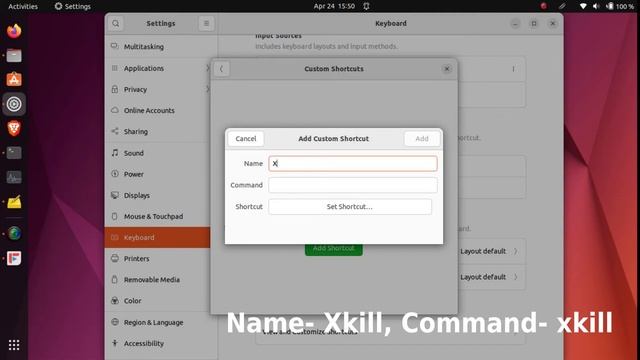Click the battery 100 % indicator
This screenshot has width=640, height=360.
[620, 6]
